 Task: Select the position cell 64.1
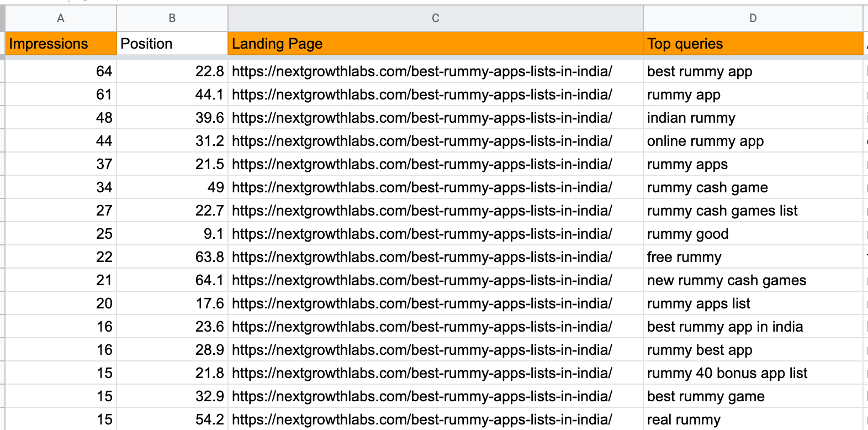[x=172, y=280]
